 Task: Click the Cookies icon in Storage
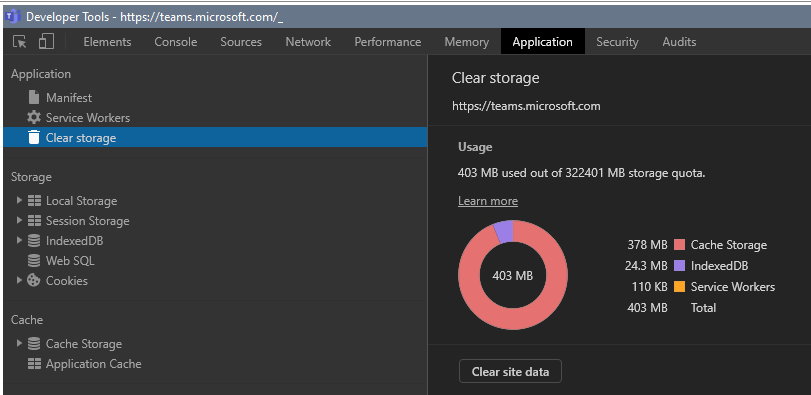click(34, 280)
